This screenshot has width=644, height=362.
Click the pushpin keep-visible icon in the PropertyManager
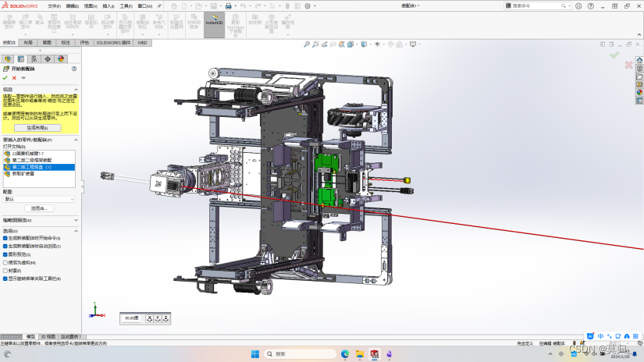coord(23,77)
